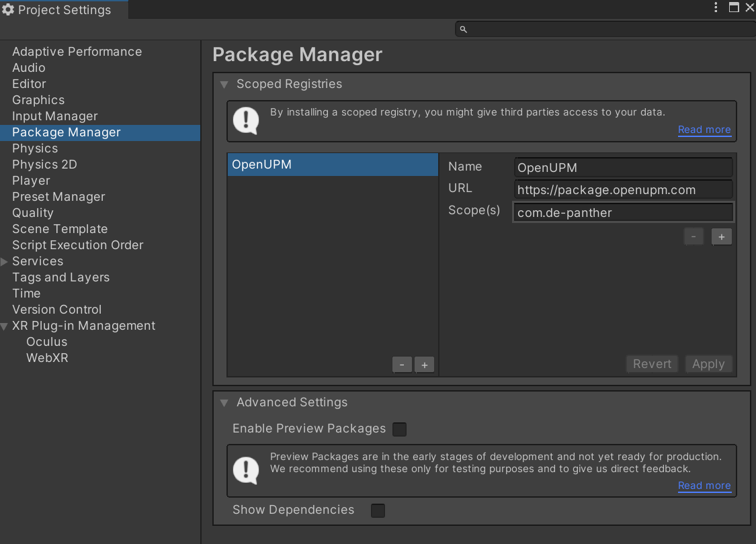
Task: Expand the Services section in the sidebar
Action: [x=5, y=261]
